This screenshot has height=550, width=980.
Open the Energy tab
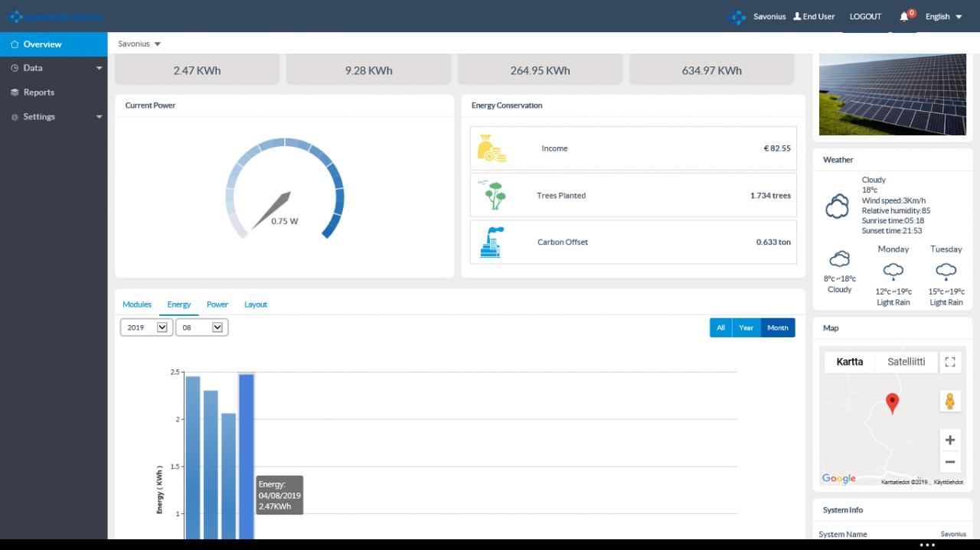(x=179, y=304)
